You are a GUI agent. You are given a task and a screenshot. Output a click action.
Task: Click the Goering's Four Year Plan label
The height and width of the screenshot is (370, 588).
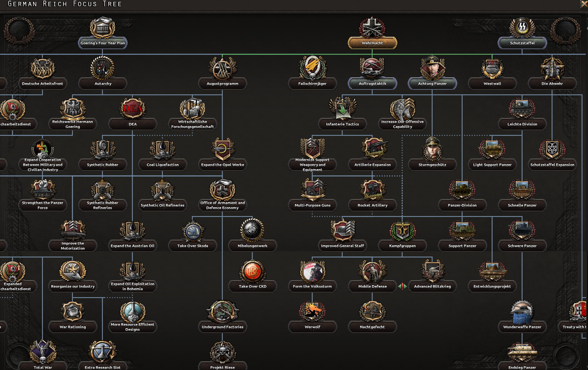(x=103, y=43)
